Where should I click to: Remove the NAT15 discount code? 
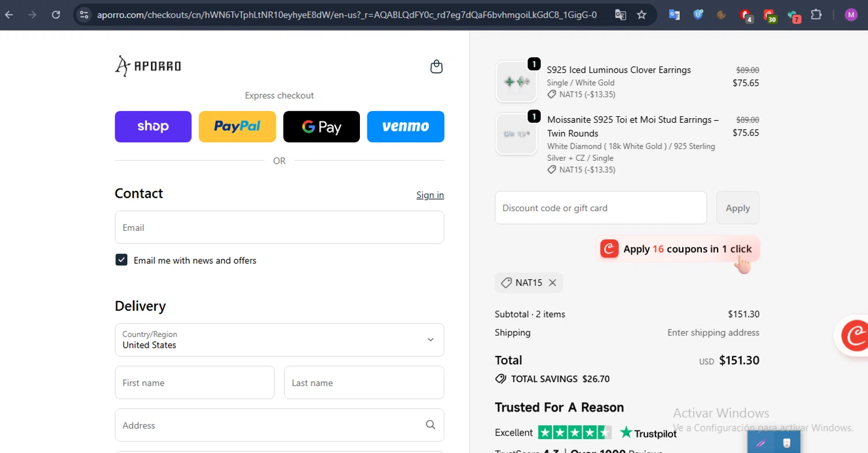[x=553, y=283]
